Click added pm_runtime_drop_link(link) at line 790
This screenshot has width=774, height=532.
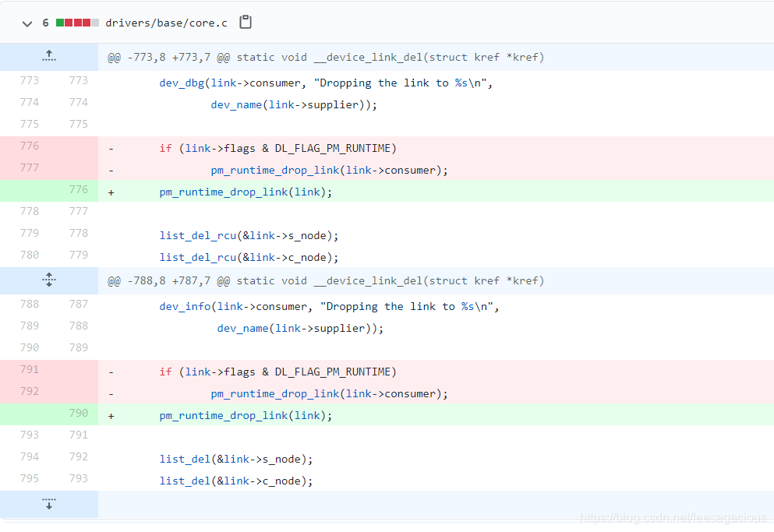[246, 415]
